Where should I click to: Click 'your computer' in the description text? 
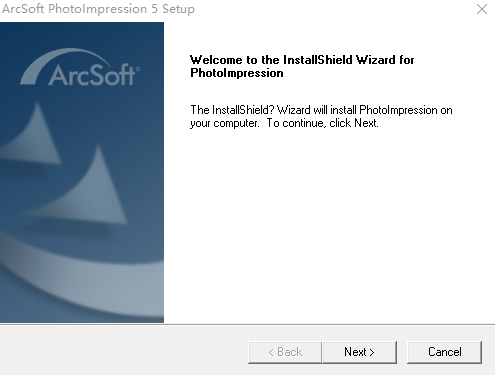click(x=224, y=124)
